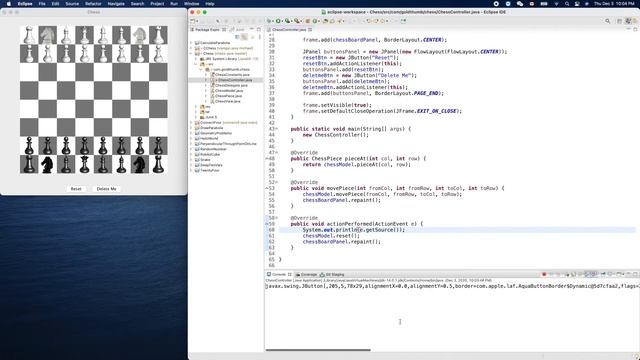640x360 pixels.
Task: Minimize the Package Explorer panel
Action: pos(252,29)
